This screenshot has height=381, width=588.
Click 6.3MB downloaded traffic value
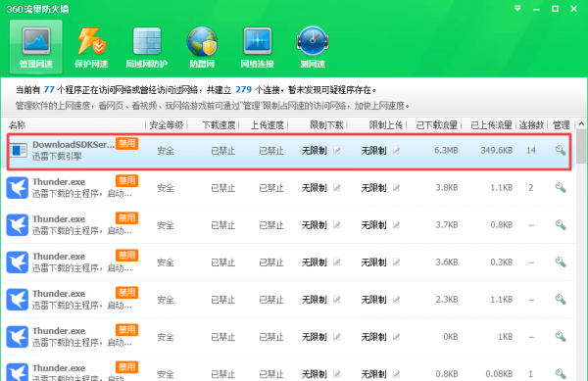[446, 151]
